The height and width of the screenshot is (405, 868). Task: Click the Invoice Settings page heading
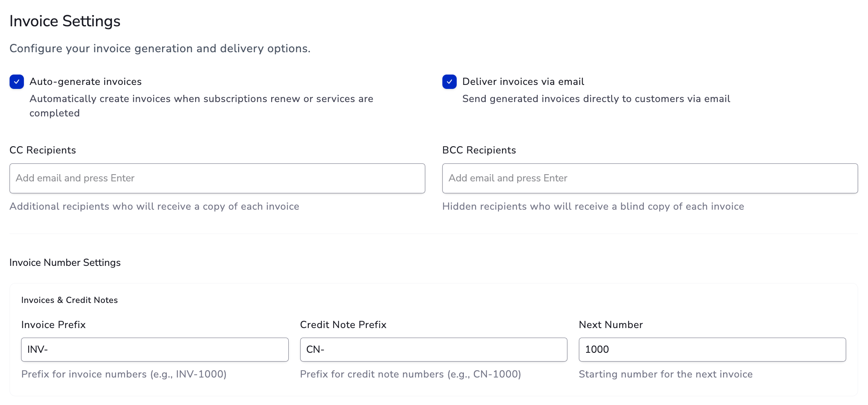[x=65, y=21]
